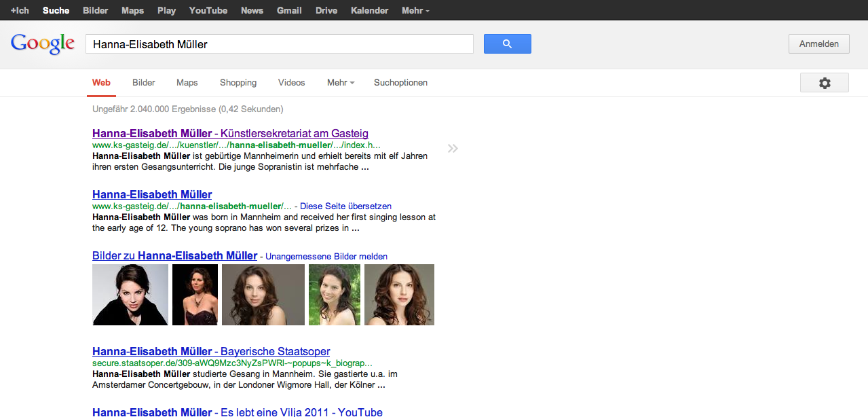Expand the Mehr dropdown under search box
The height and width of the screenshot is (417, 868).
click(x=341, y=83)
